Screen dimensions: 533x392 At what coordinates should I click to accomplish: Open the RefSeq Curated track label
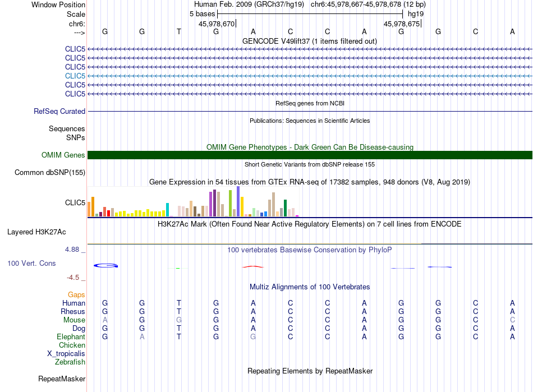tap(59, 111)
